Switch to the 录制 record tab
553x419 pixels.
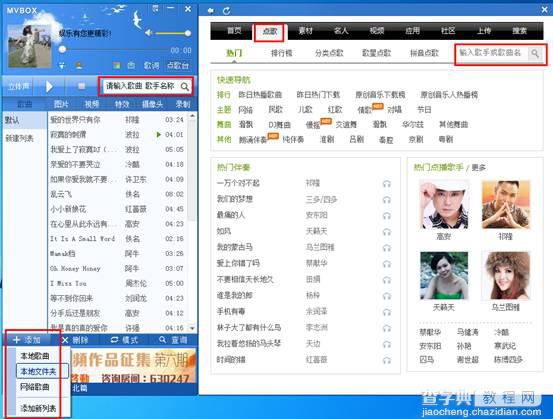183,104
